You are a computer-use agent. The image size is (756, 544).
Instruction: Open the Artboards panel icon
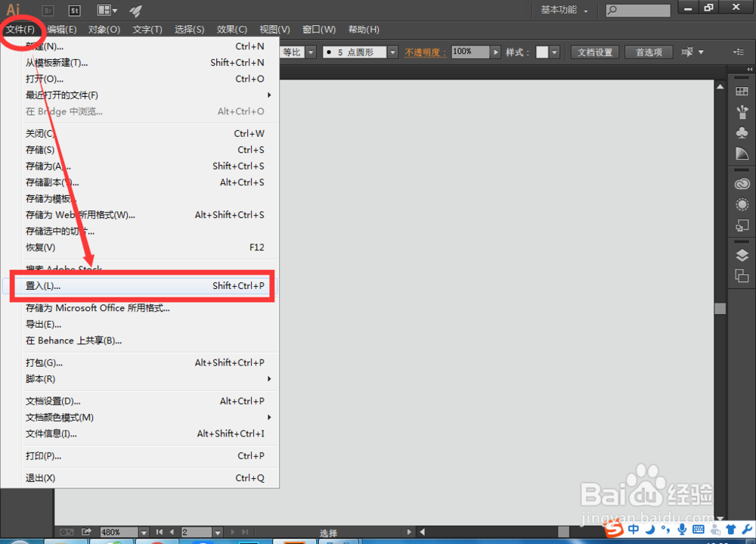tap(742, 276)
